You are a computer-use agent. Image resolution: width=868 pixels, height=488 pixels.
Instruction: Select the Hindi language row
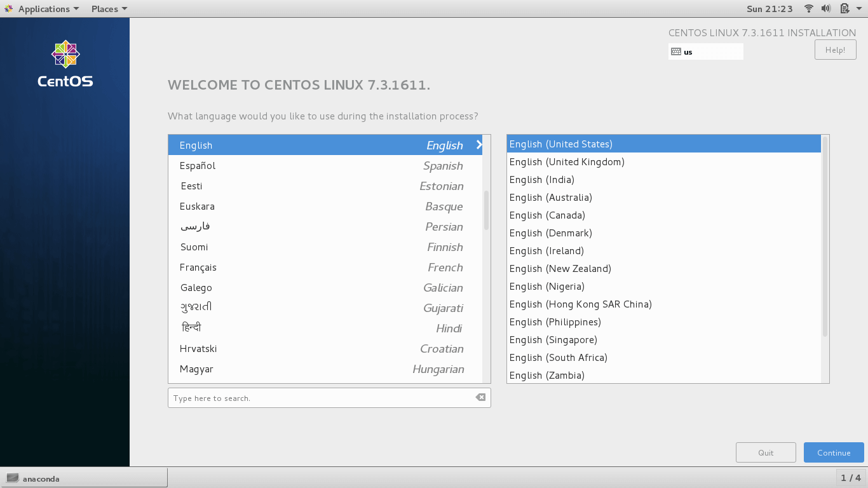[x=325, y=328]
